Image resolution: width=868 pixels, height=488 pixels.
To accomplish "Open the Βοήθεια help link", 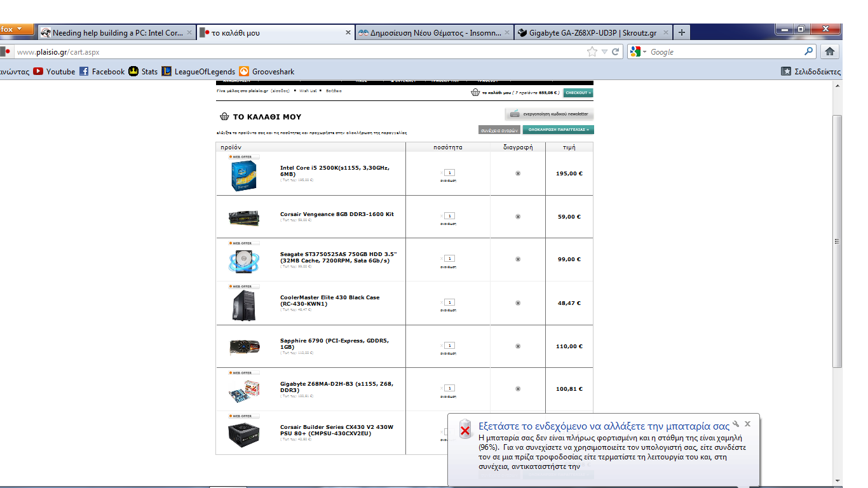I will (x=334, y=91).
